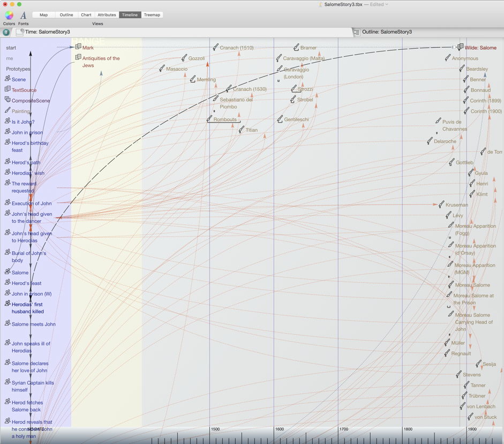Select the Painting prototype pen icon
The image size is (504, 444).
tap(6, 111)
